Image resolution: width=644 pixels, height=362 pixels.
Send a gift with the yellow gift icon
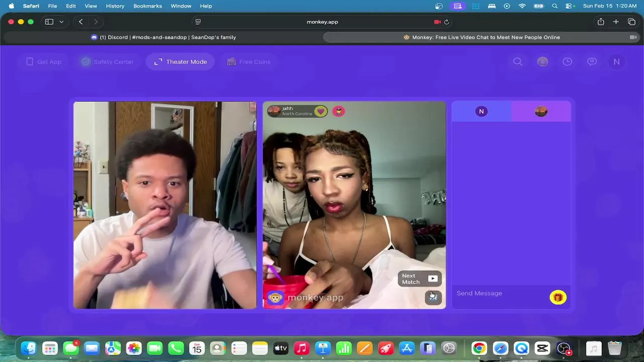tap(557, 298)
